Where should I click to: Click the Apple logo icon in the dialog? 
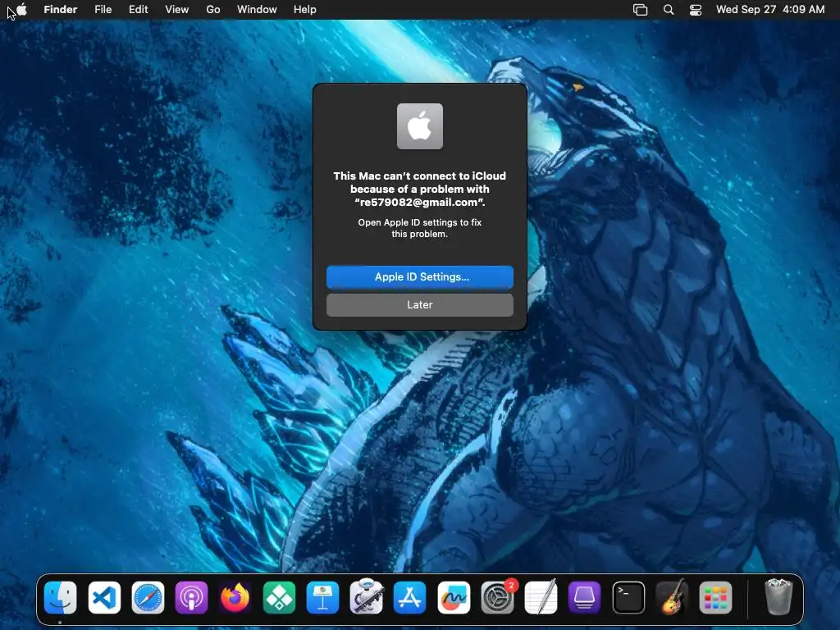pyautogui.click(x=419, y=126)
